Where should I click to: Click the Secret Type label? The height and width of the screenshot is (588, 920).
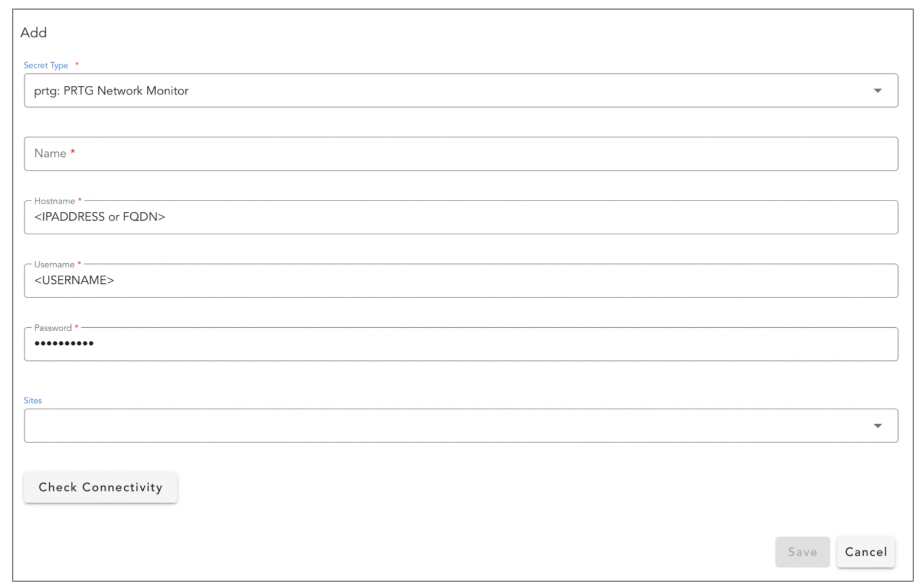46,65
